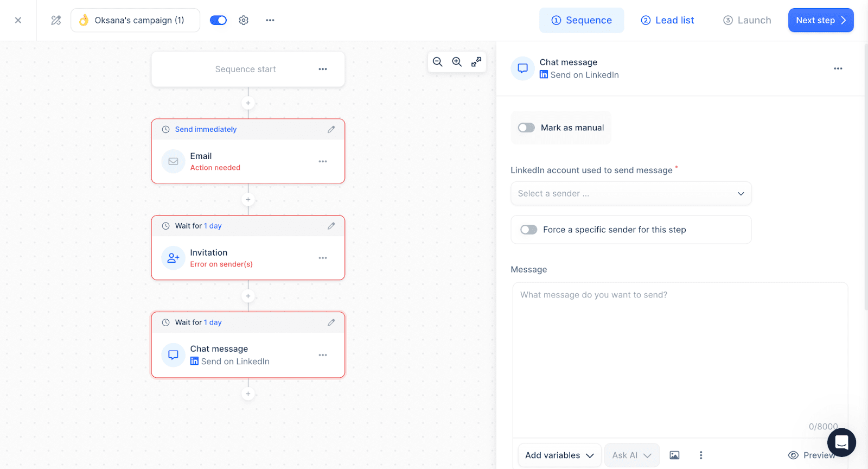Open campaign settings gear icon

click(244, 20)
